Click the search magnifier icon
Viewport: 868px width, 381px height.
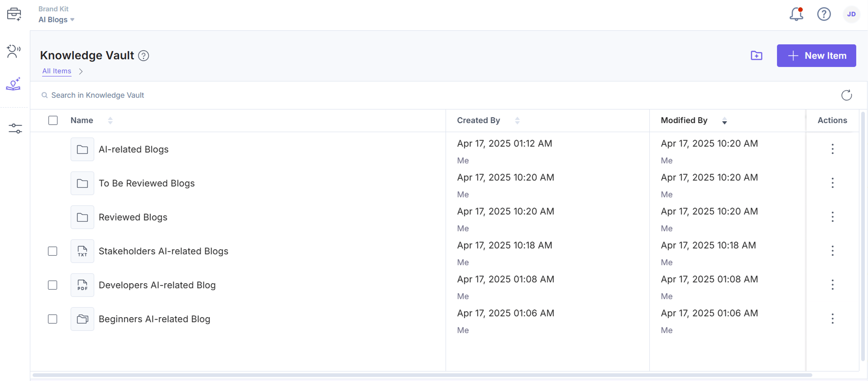pos(45,95)
